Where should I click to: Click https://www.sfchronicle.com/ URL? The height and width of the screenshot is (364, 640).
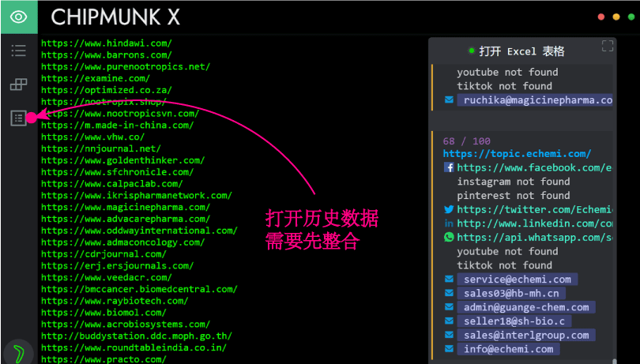coord(118,172)
